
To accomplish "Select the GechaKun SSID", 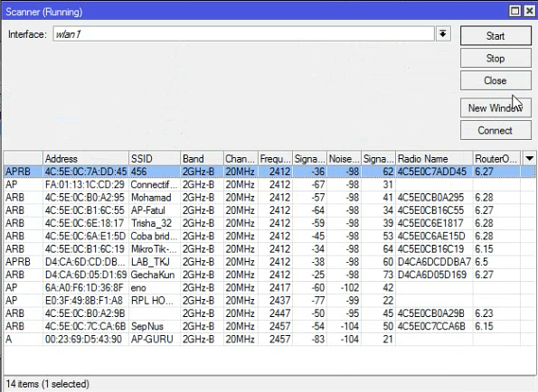I will pyautogui.click(x=153, y=275).
